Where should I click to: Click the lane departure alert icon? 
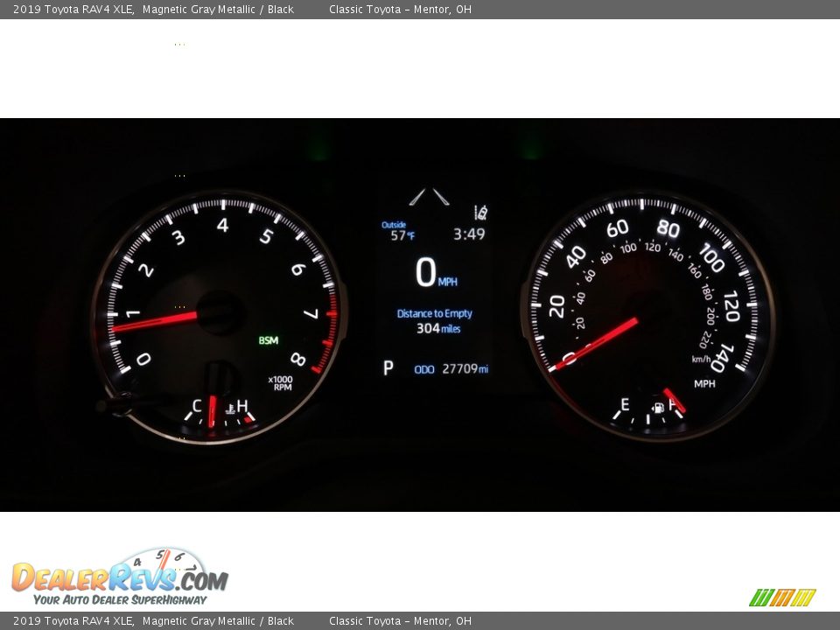(x=480, y=213)
